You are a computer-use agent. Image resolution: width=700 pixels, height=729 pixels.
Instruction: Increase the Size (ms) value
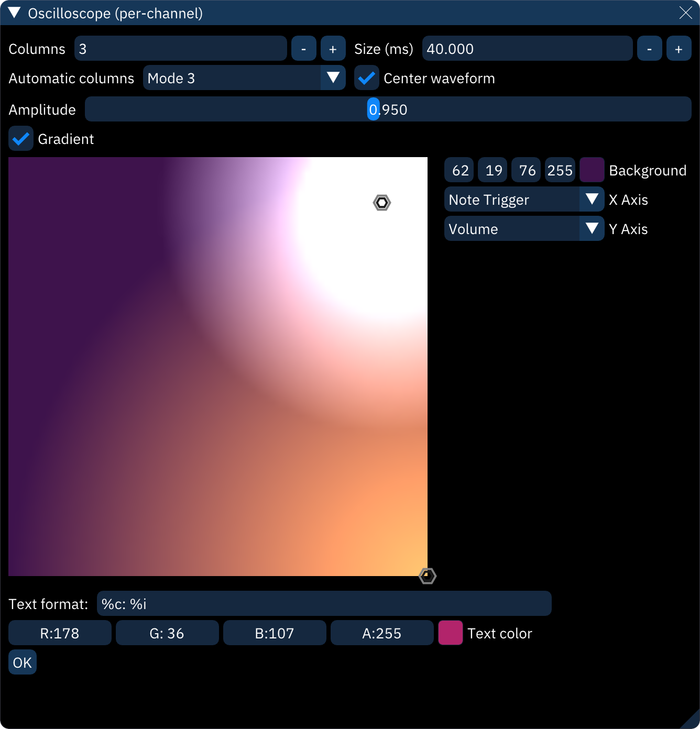click(x=679, y=49)
